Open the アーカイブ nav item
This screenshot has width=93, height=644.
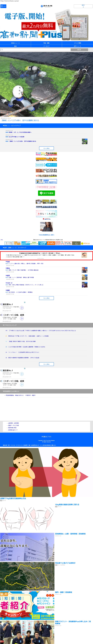[46, 46]
